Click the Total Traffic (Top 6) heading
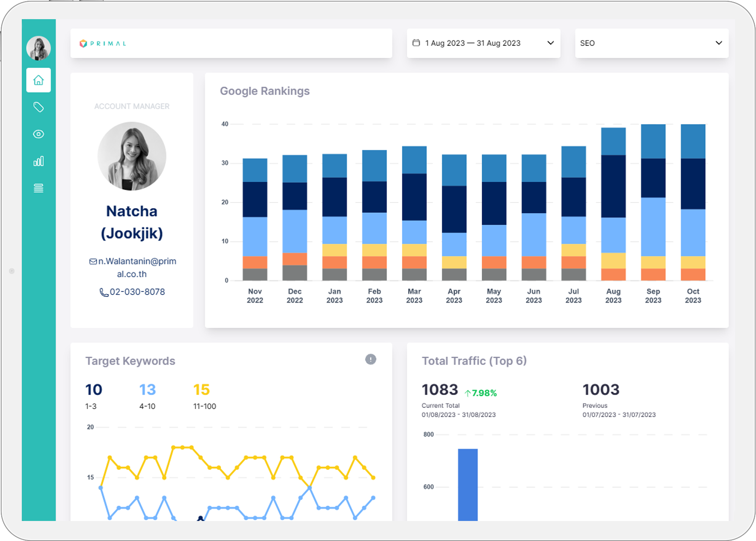This screenshot has height=541, width=756. 474,361
